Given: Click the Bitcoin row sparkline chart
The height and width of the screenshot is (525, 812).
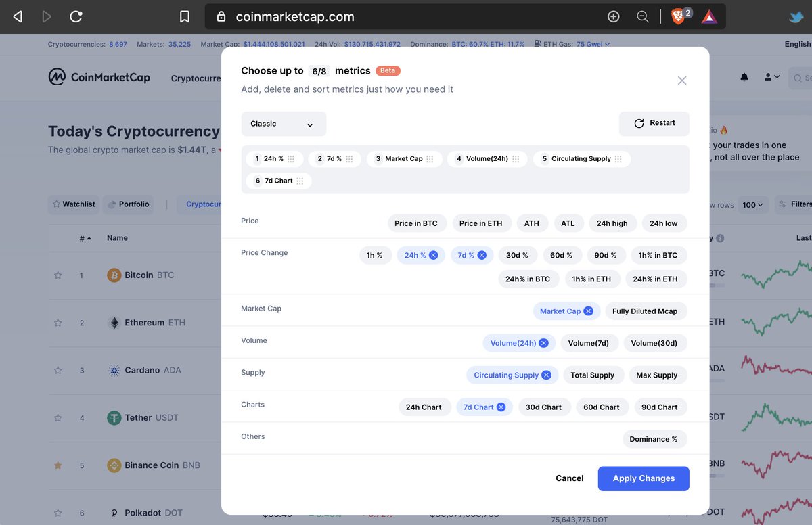Looking at the screenshot, I should tap(776, 276).
